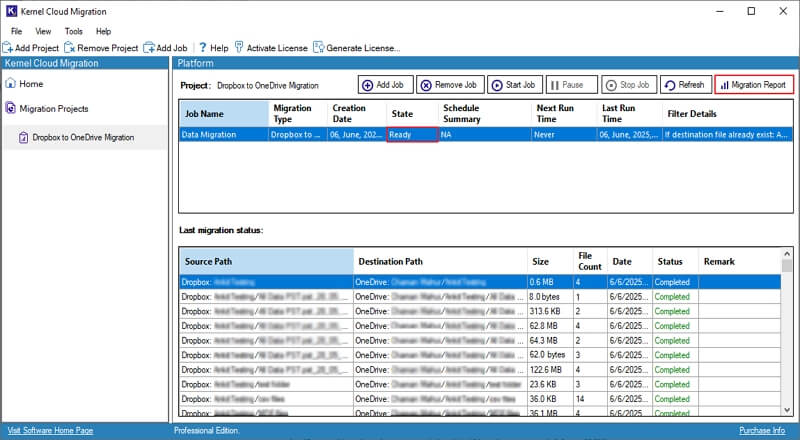Click the File Count column header

pyautogui.click(x=590, y=261)
